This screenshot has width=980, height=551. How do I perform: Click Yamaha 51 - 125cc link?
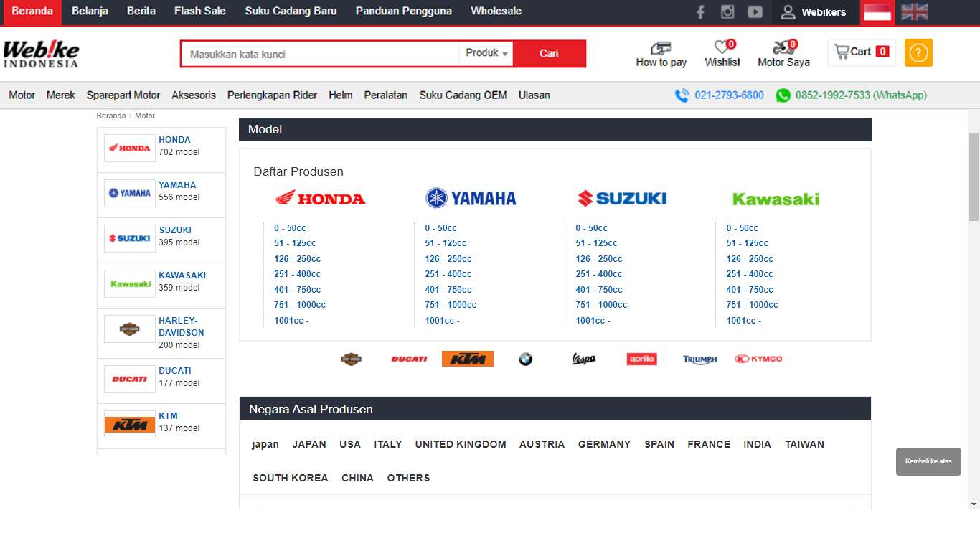tap(446, 243)
